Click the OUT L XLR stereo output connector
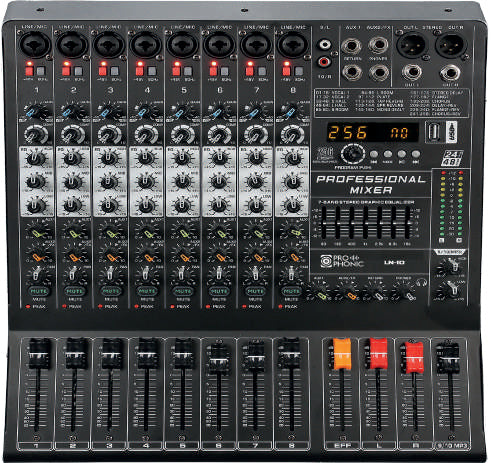The height and width of the screenshot is (463, 491). pyautogui.click(x=412, y=45)
